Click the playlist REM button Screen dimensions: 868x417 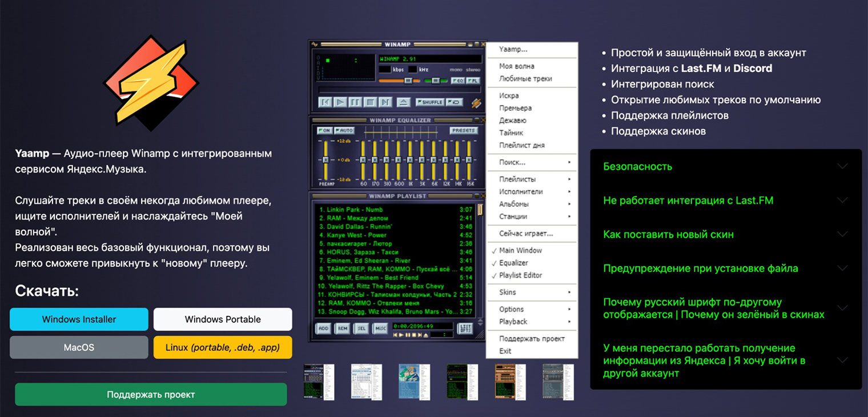[341, 328]
